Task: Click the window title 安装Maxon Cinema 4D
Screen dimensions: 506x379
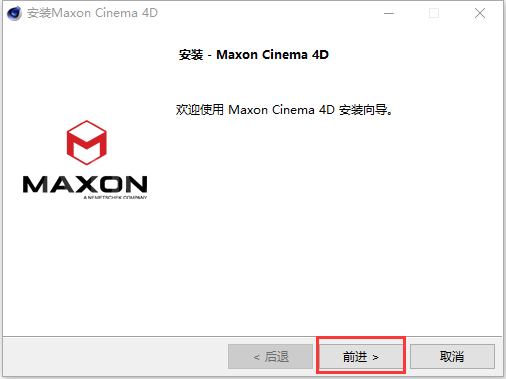Action: 92,13
